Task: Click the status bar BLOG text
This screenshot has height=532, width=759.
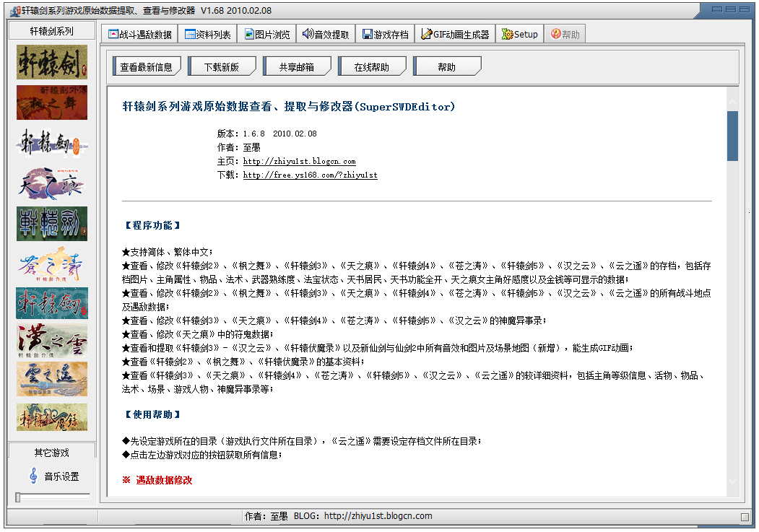Action: 363,516
